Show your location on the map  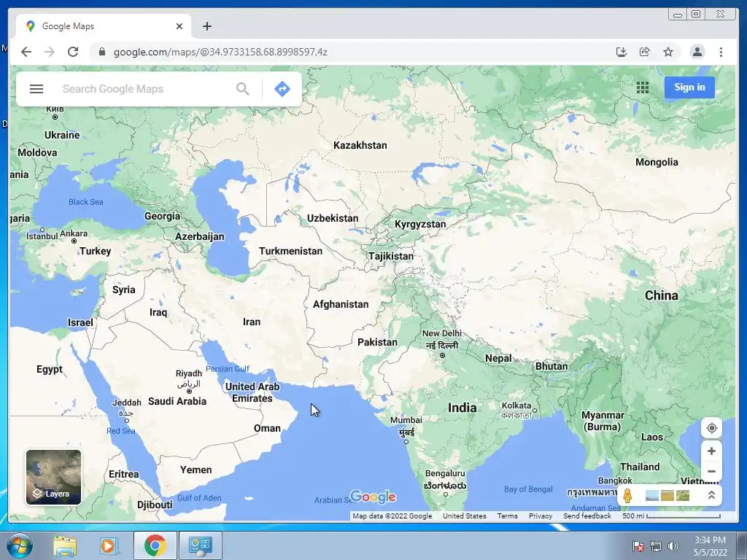711,428
